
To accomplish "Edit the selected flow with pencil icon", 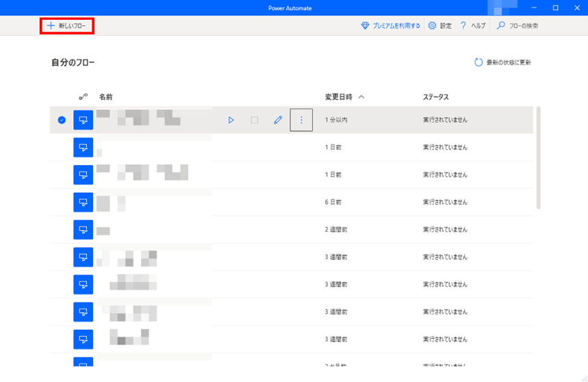I will (x=278, y=120).
